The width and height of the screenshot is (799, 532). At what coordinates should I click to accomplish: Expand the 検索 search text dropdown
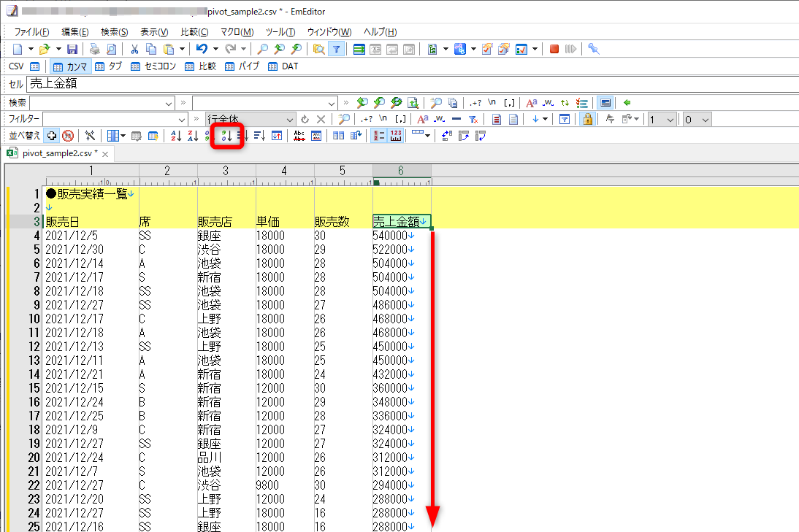pyautogui.click(x=169, y=103)
